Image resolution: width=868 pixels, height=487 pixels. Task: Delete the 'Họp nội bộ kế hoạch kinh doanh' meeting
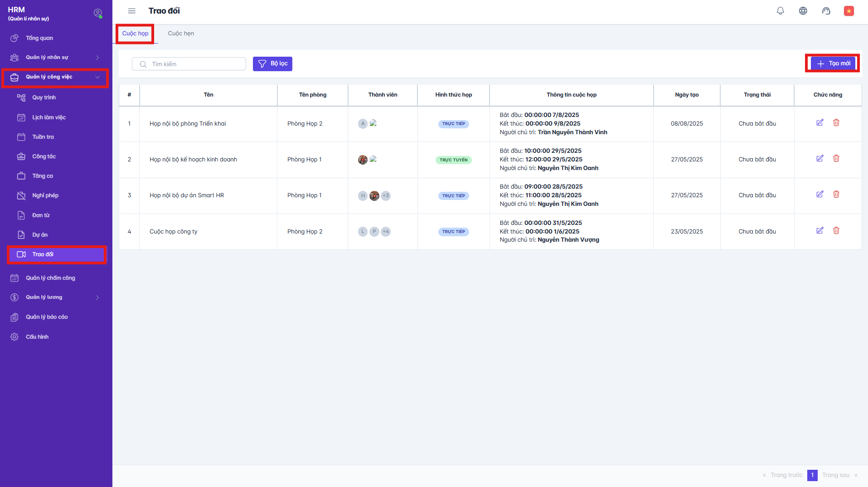click(836, 158)
